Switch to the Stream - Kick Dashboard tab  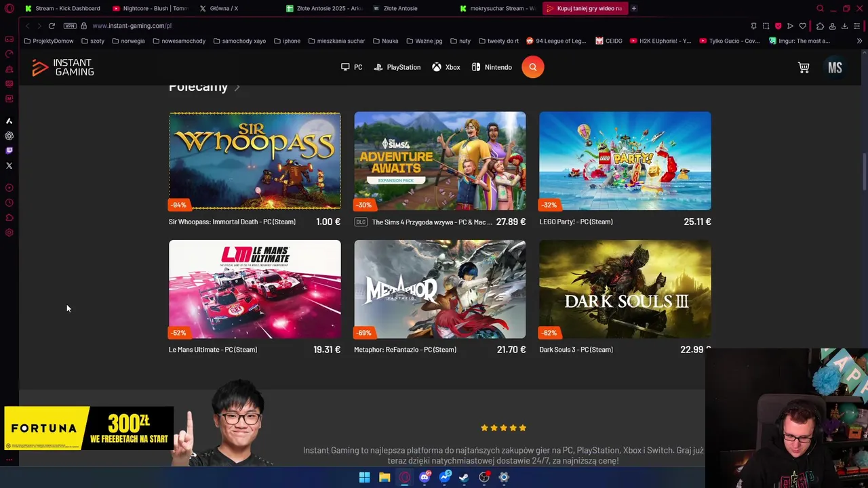tap(62, 8)
